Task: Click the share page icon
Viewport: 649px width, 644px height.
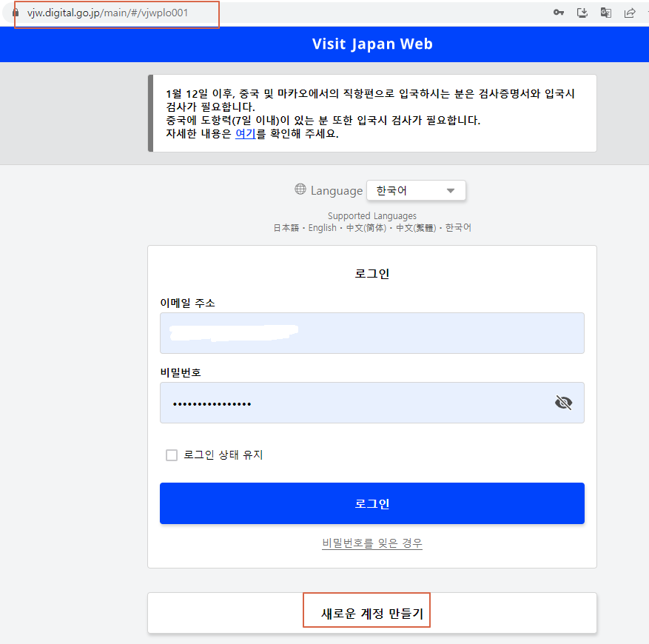Action: tap(630, 13)
